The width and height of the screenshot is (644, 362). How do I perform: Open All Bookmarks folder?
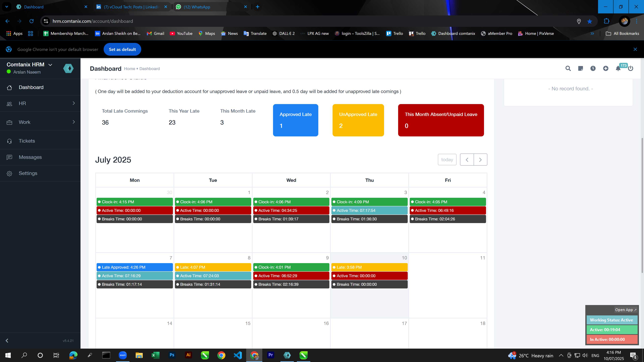(x=622, y=34)
